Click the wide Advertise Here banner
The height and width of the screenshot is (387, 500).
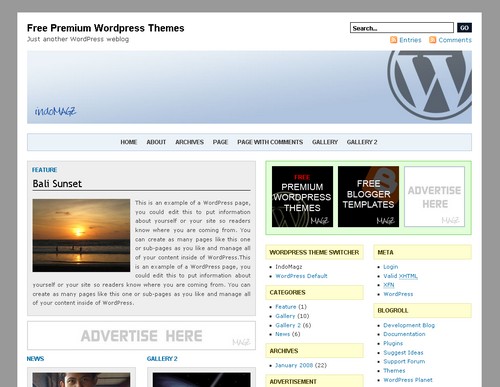point(141,336)
